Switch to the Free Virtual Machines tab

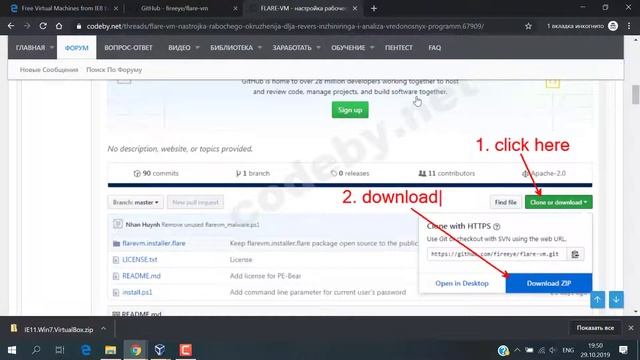click(x=63, y=8)
